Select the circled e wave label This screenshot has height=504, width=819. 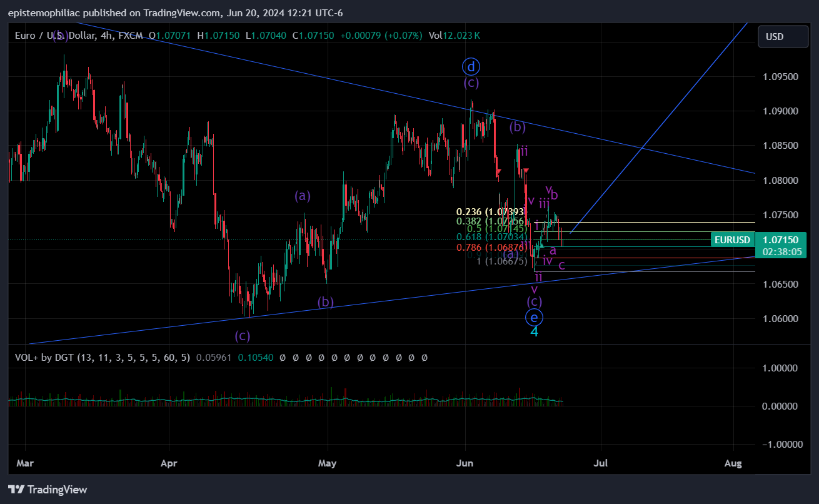(534, 318)
